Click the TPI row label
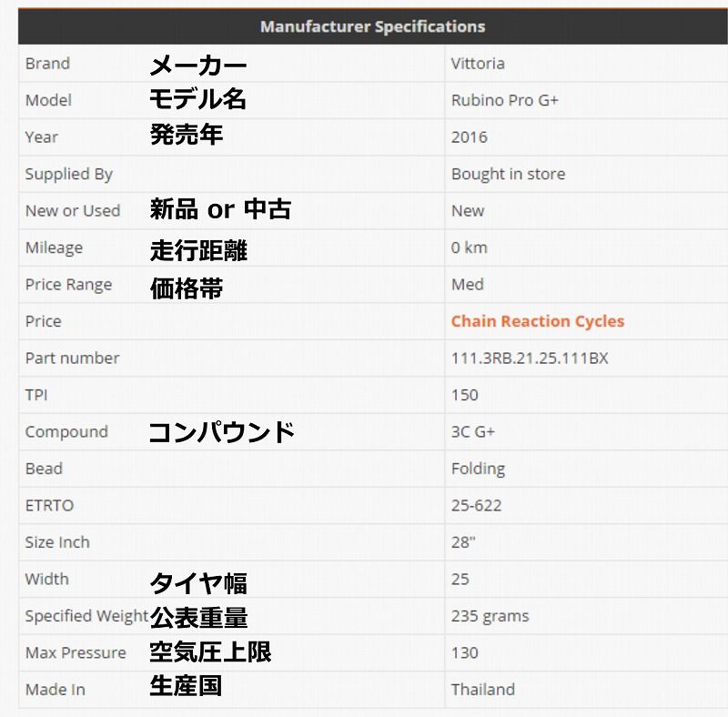 (x=36, y=395)
